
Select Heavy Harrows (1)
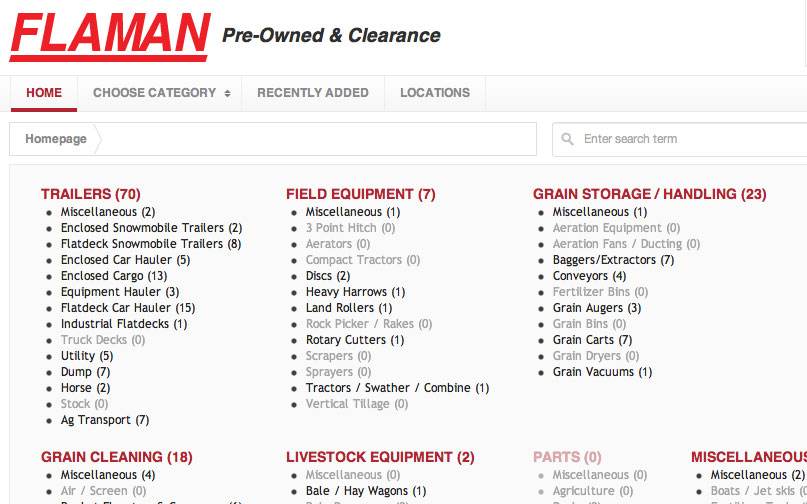(x=355, y=292)
